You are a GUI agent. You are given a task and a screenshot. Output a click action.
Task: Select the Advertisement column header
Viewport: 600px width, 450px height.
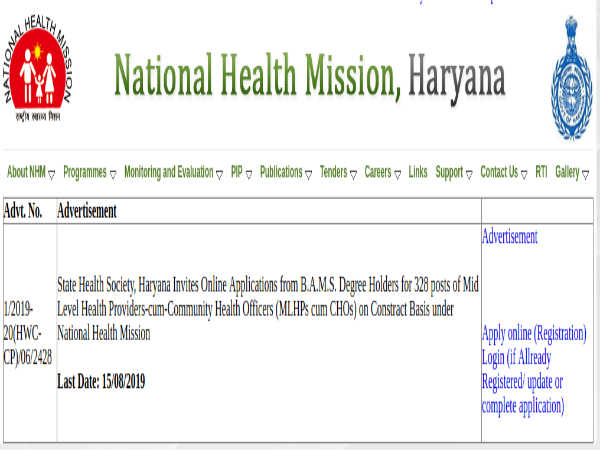click(87, 211)
